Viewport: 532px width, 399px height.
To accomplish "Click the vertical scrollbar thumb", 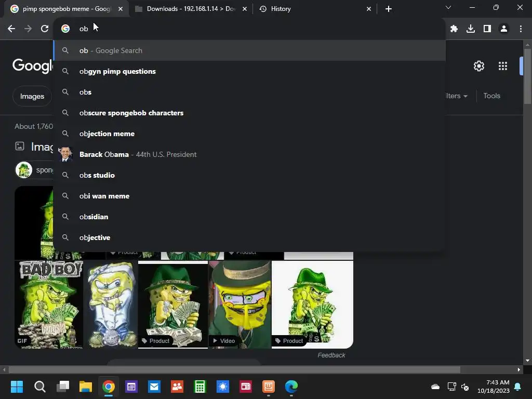I will (527, 77).
